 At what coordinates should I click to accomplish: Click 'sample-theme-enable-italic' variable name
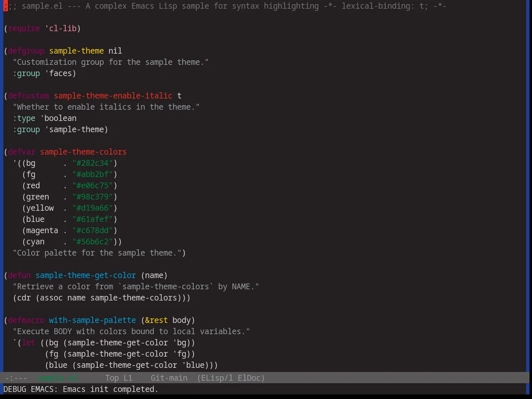[113, 96]
